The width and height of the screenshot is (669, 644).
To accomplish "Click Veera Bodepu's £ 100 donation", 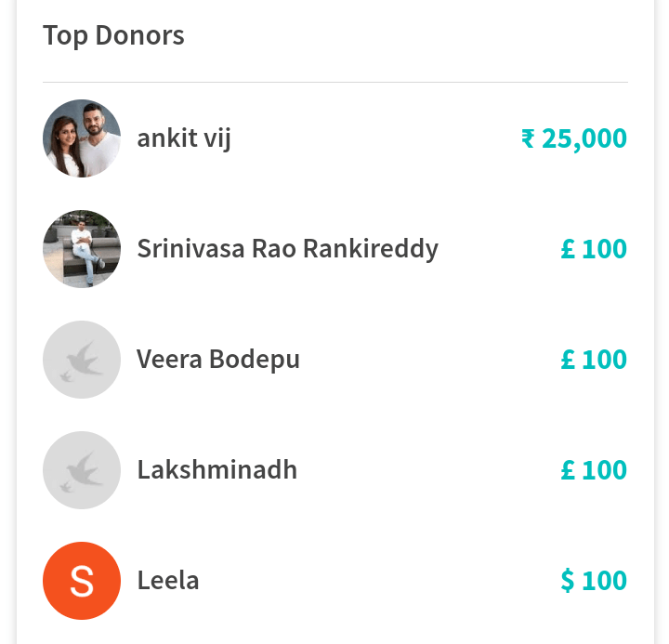I will tap(594, 360).
